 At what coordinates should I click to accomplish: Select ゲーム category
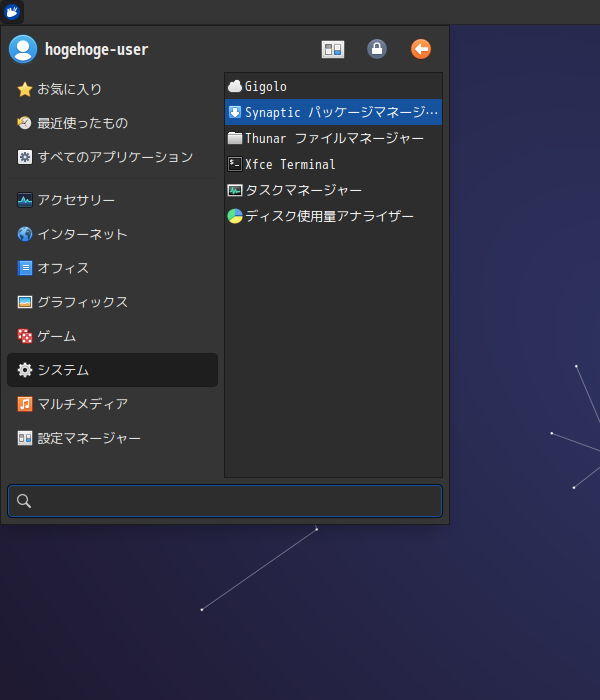pos(112,336)
